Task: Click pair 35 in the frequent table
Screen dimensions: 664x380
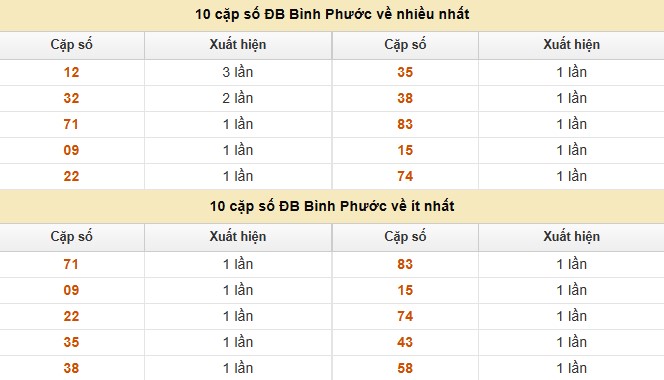Action: (x=405, y=72)
